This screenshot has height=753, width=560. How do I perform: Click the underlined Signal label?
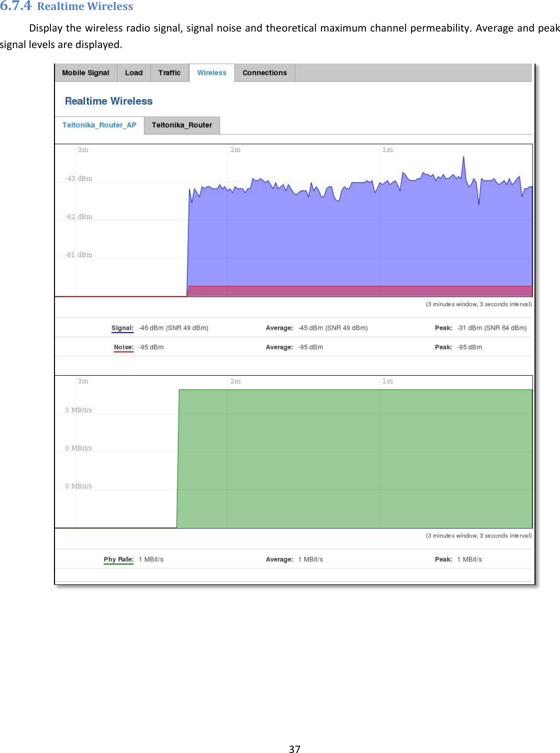tap(122, 327)
